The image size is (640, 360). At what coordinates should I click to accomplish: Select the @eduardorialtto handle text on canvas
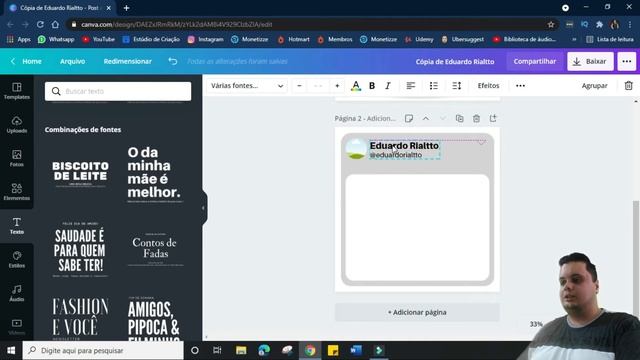coord(396,155)
